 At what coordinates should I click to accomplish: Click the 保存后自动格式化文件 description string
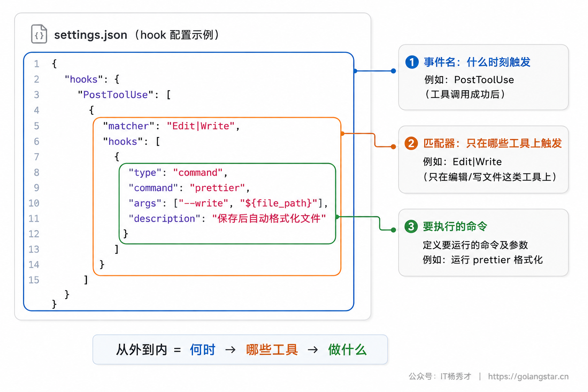269,219
